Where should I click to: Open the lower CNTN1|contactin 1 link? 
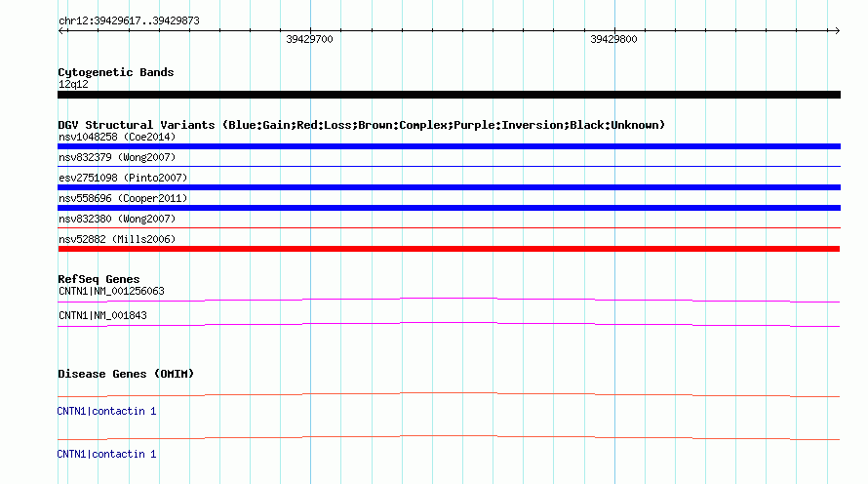(x=106, y=454)
